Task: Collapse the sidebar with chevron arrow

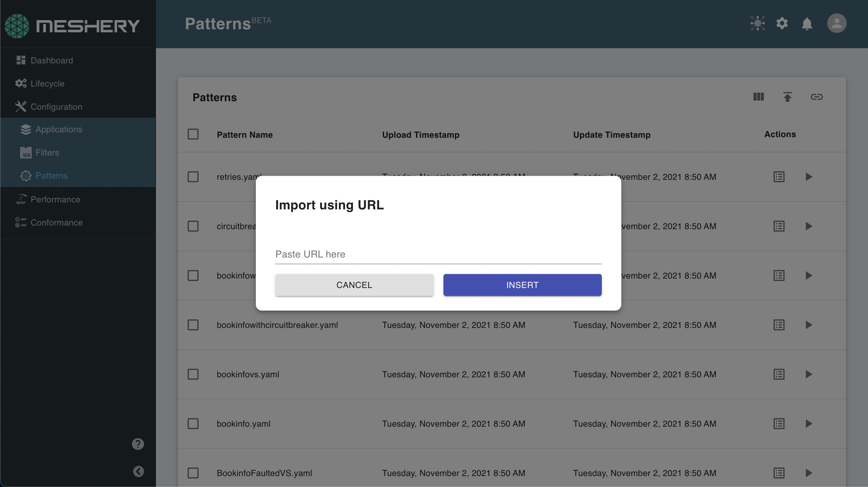Action: [x=138, y=471]
